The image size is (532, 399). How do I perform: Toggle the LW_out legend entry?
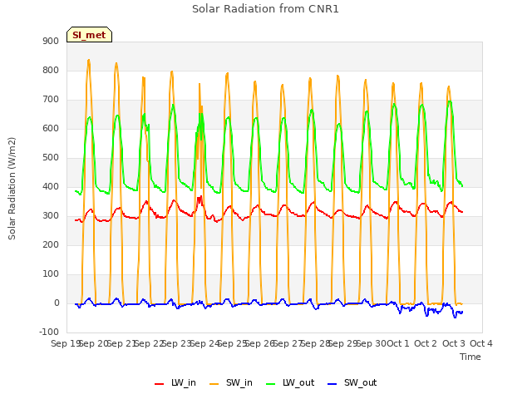(290, 382)
